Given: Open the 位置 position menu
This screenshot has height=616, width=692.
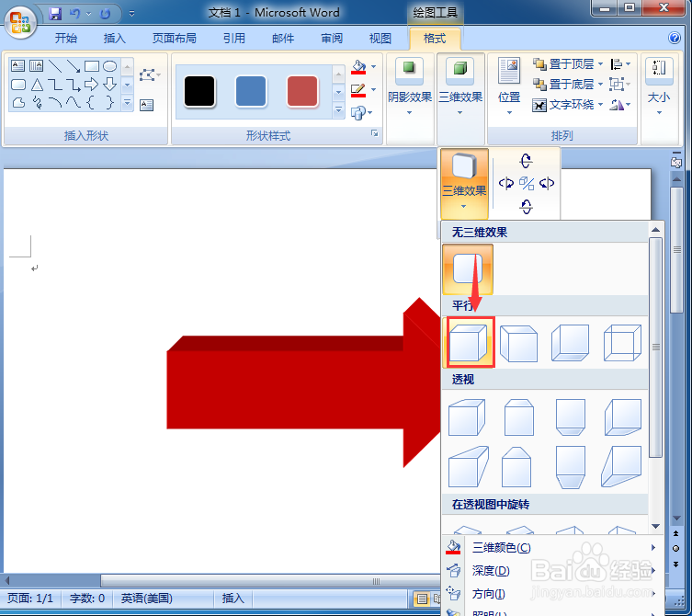Looking at the screenshot, I should pos(509,86).
